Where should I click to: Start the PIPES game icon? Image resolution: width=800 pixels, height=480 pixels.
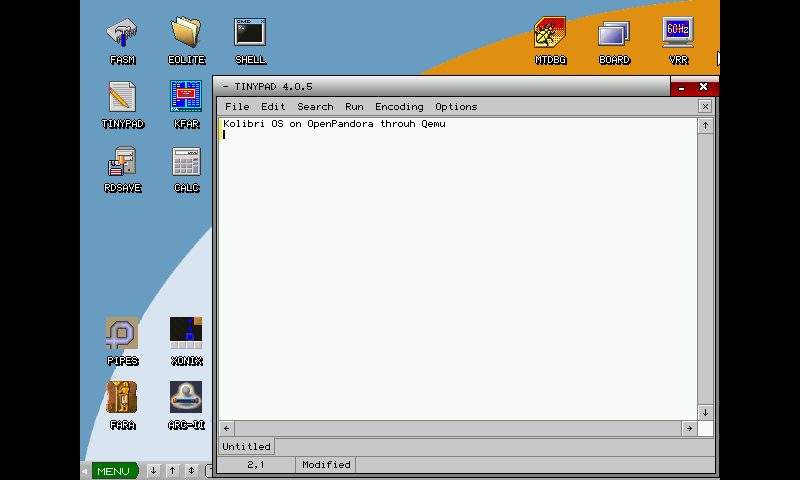tap(122, 334)
